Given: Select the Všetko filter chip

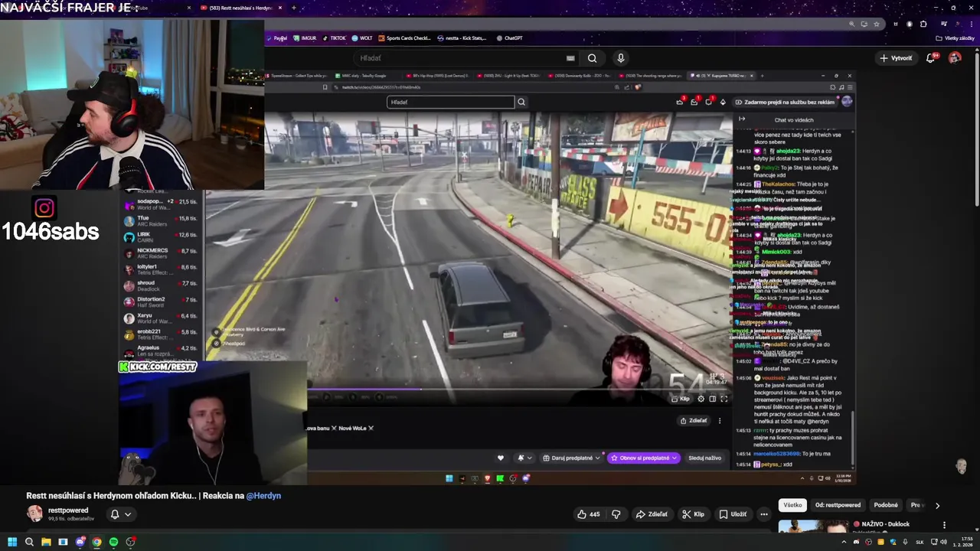Looking at the screenshot, I should pos(792,505).
